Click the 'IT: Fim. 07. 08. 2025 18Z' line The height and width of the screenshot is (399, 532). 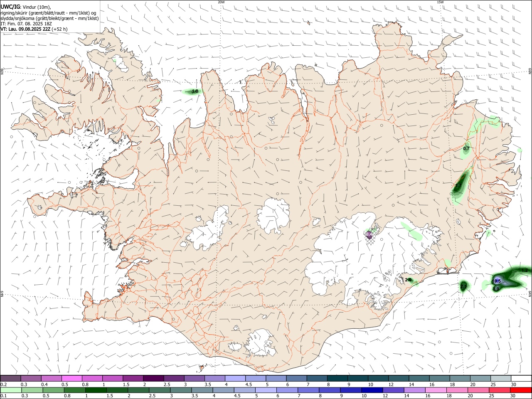(x=26, y=24)
